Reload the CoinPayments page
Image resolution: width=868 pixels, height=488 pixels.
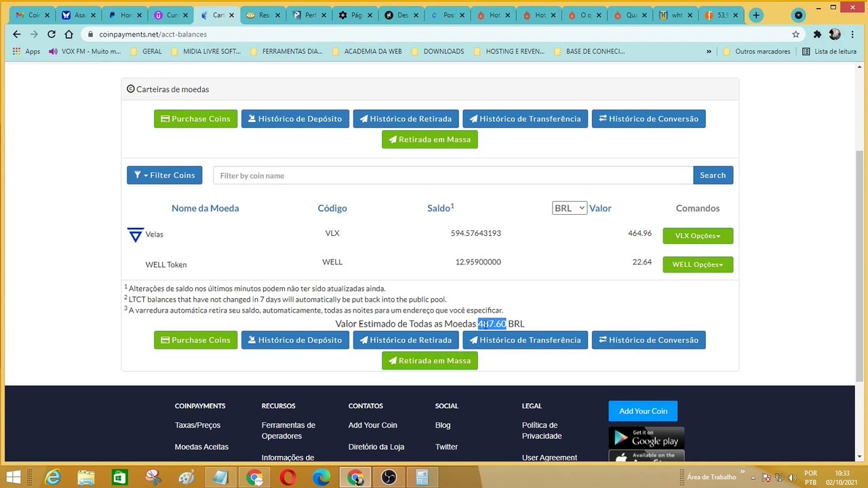52,34
